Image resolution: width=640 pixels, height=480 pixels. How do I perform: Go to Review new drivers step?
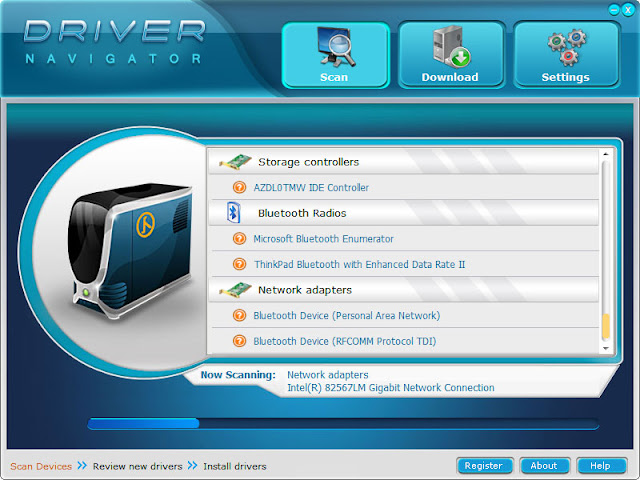point(138,466)
